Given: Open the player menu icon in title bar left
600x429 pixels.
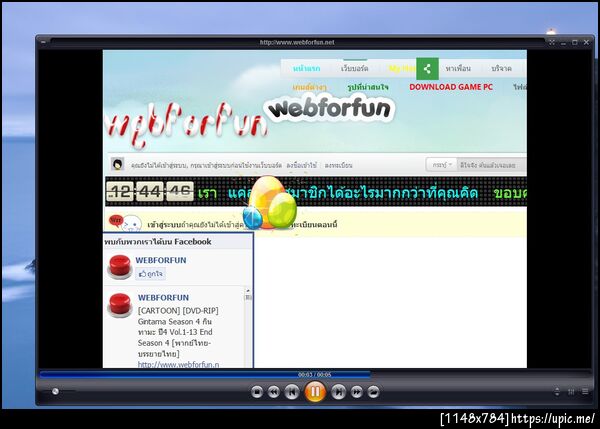Looking at the screenshot, I should pos(43,42).
